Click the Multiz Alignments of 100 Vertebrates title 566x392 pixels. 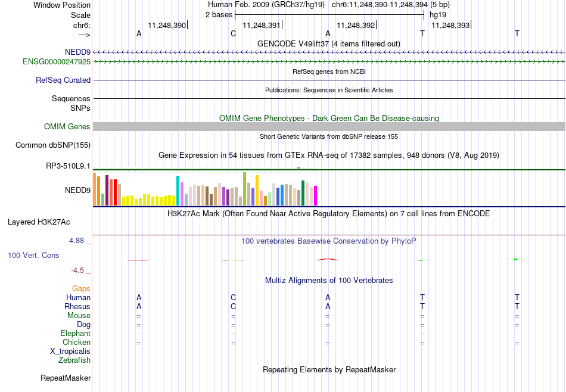coord(329,280)
